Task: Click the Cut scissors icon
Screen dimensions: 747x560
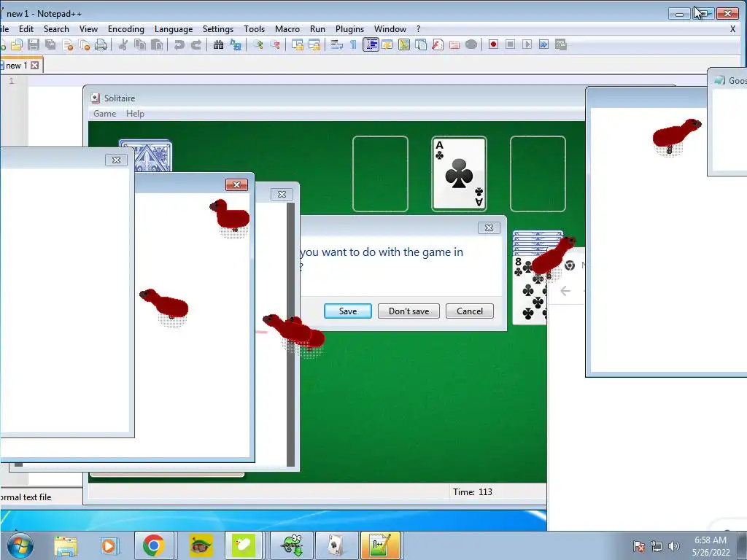Action: (x=123, y=44)
